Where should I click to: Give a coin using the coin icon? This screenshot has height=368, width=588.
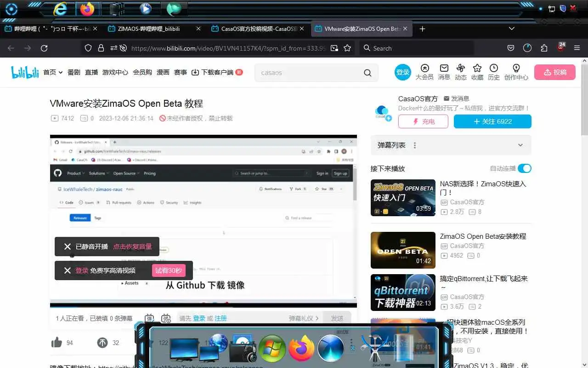[102, 342]
